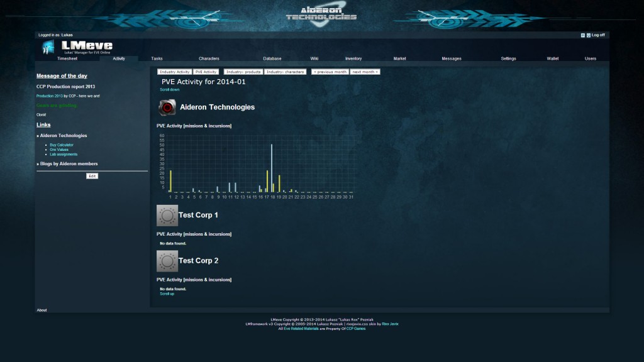Image resolution: width=644 pixels, height=362 pixels.
Task: Click the icon directly beside Log off
Action: 589,35
